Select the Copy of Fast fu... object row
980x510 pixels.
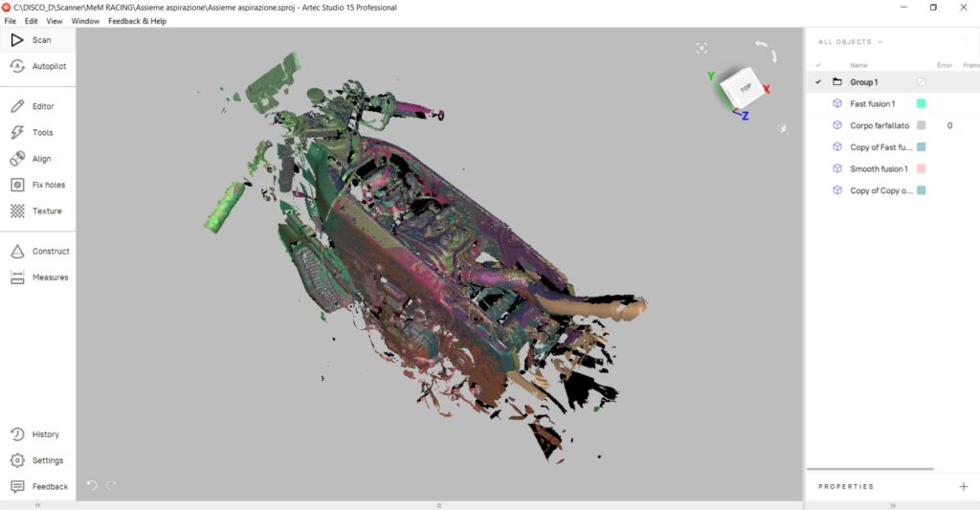pos(893,146)
